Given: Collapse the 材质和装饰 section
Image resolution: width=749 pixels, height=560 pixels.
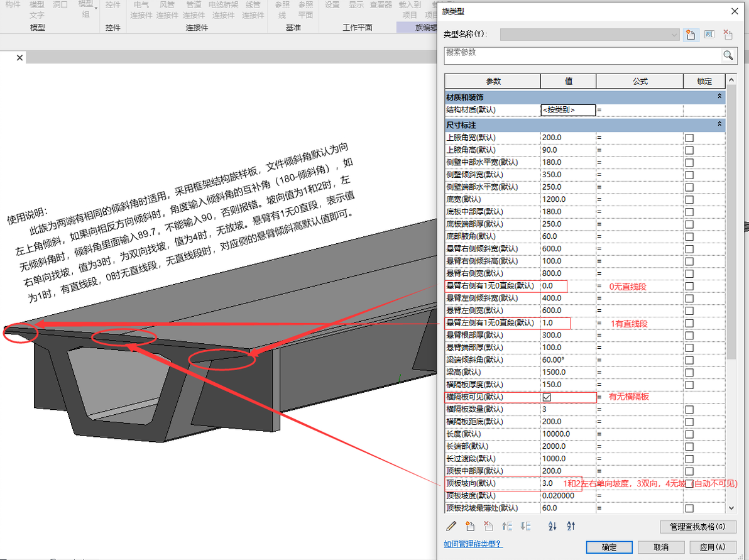Looking at the screenshot, I should point(719,97).
